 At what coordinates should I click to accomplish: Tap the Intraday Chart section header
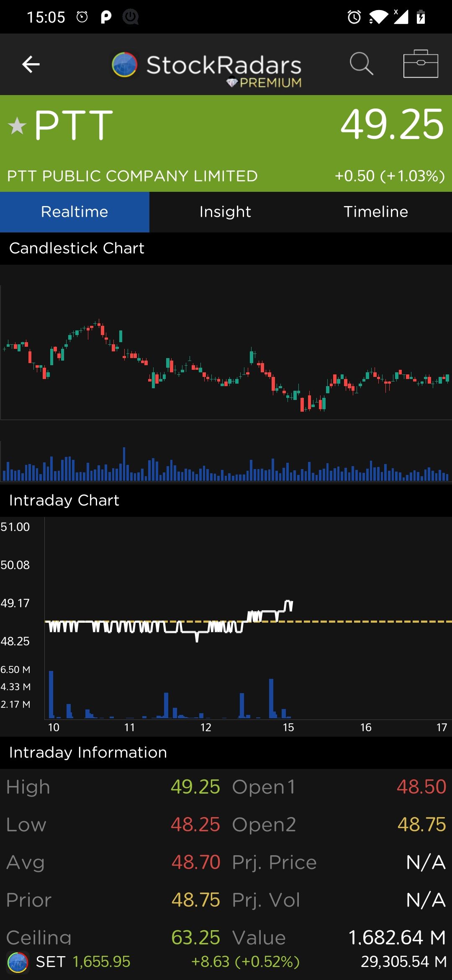[x=64, y=500]
